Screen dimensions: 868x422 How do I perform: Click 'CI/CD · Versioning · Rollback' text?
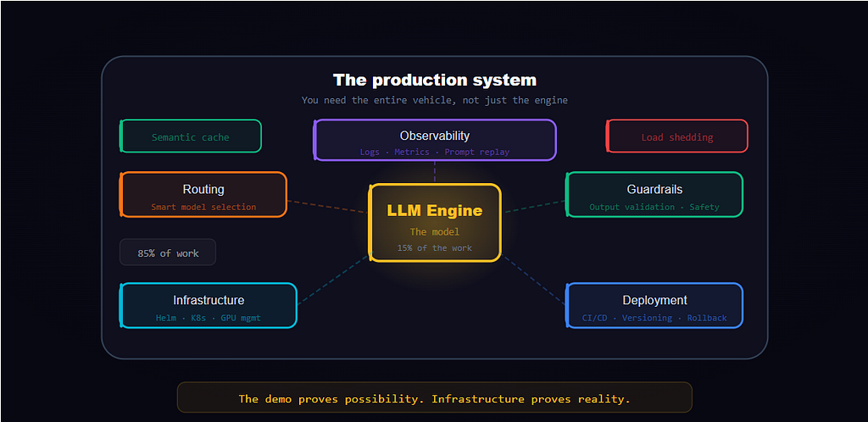click(x=654, y=318)
